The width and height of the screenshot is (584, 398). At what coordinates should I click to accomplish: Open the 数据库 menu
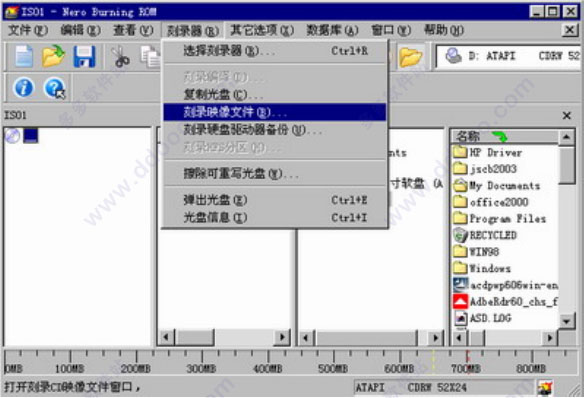pyautogui.click(x=332, y=30)
